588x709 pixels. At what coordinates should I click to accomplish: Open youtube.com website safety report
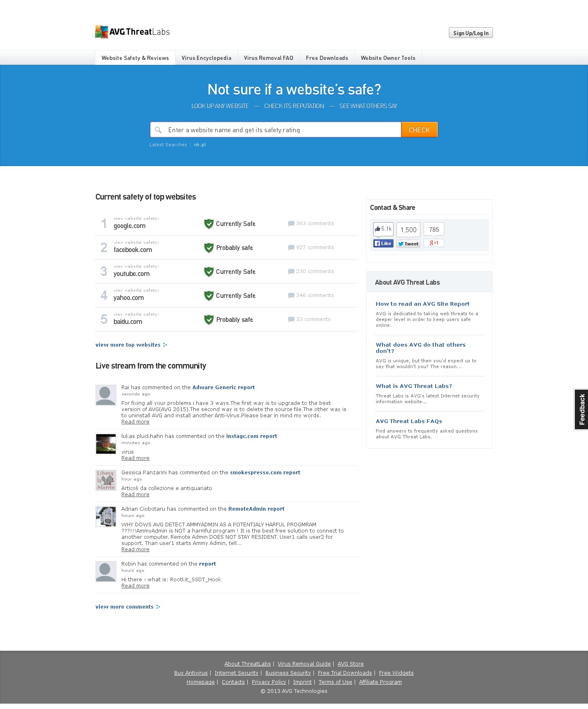point(132,274)
